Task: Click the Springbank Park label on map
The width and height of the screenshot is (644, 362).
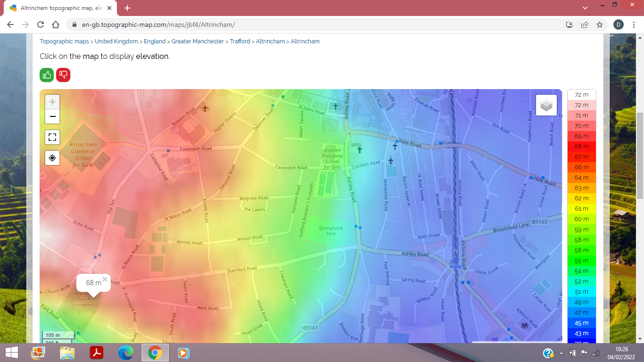Action: tap(331, 230)
